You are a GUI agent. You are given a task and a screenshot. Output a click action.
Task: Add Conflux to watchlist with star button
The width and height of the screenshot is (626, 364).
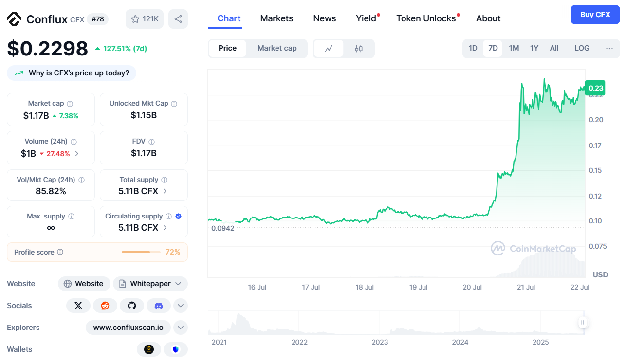click(145, 19)
